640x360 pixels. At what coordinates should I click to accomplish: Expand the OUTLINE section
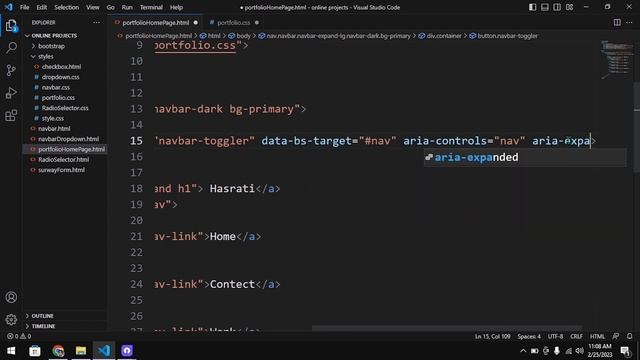(42, 316)
